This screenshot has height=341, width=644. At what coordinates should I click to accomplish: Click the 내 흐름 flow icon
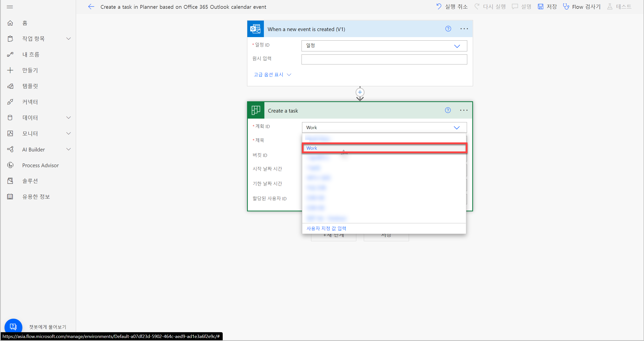coord(10,54)
